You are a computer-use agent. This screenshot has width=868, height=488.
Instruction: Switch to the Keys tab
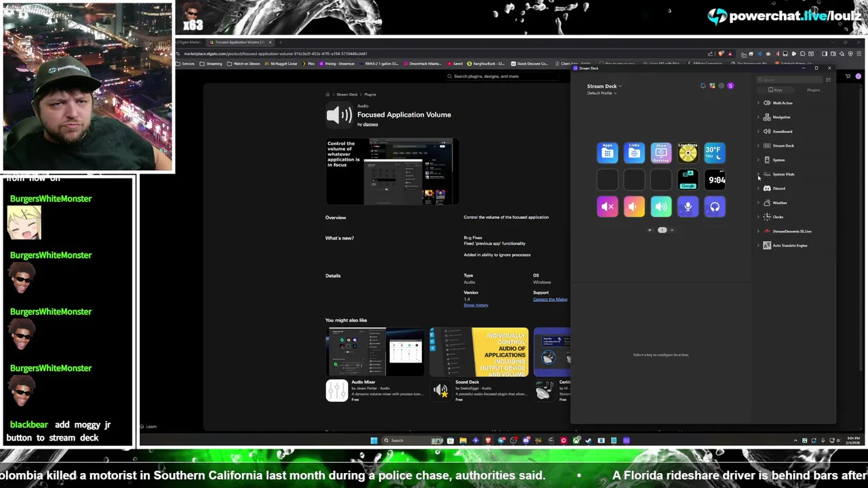pyautogui.click(x=776, y=89)
